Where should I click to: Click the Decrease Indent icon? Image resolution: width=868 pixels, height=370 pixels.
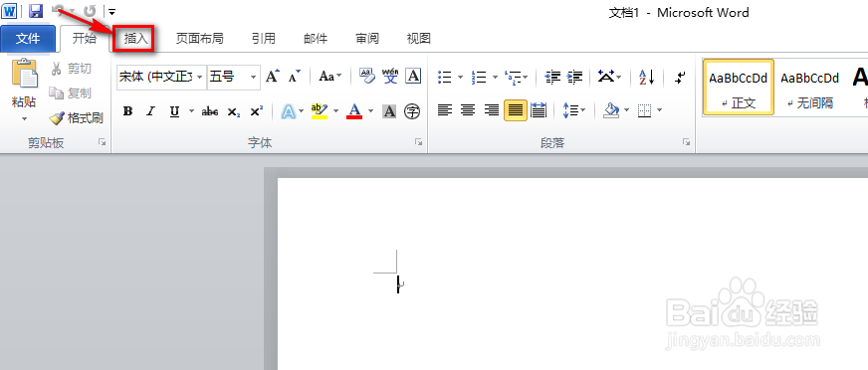pos(552,77)
